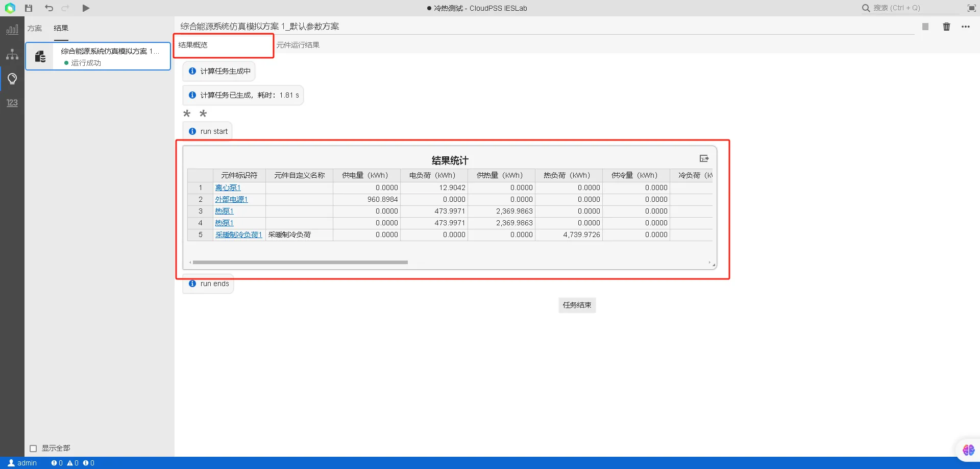Click the 供冷量 (kWh) column header
This screenshot has width=980, height=469.
point(636,175)
